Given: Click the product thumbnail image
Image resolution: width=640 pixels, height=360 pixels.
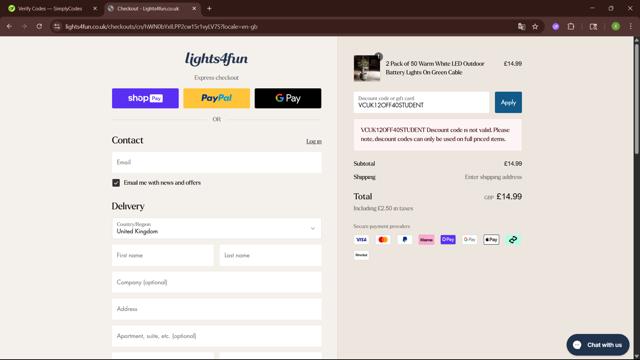Looking at the screenshot, I should click(367, 68).
